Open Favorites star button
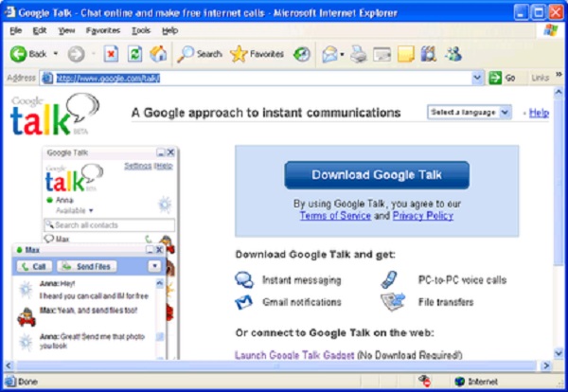 [257, 54]
